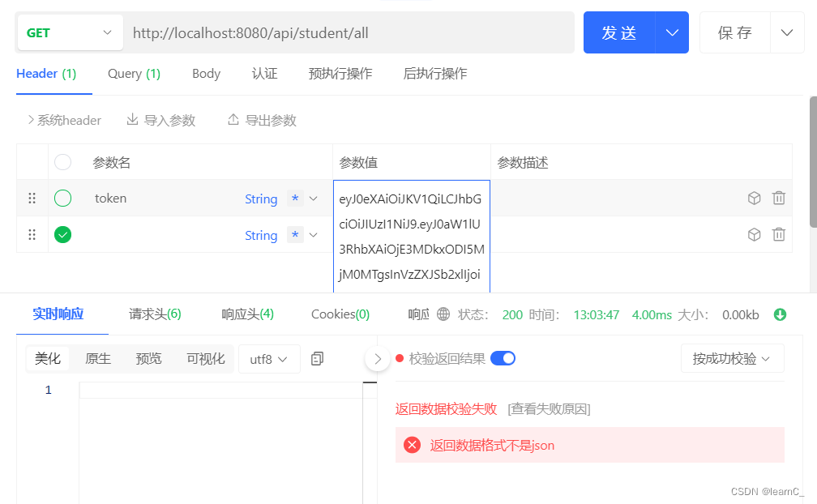Copy the response using the copy icon
This screenshot has height=504, width=817.
[x=317, y=358]
